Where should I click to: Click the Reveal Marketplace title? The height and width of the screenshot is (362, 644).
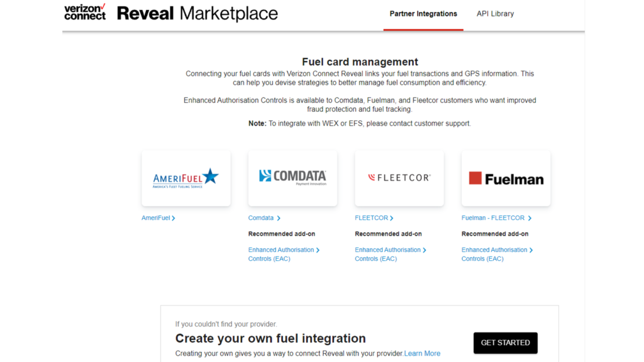(197, 13)
